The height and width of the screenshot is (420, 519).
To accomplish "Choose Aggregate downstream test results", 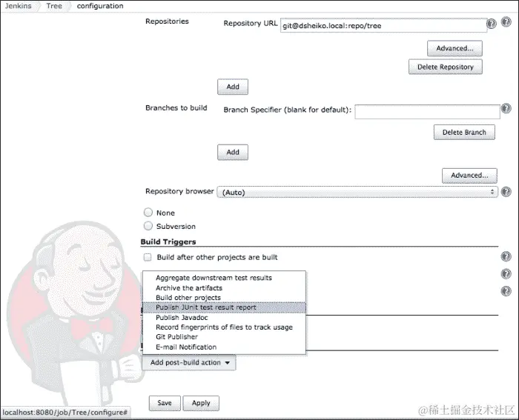I will tap(224, 278).
